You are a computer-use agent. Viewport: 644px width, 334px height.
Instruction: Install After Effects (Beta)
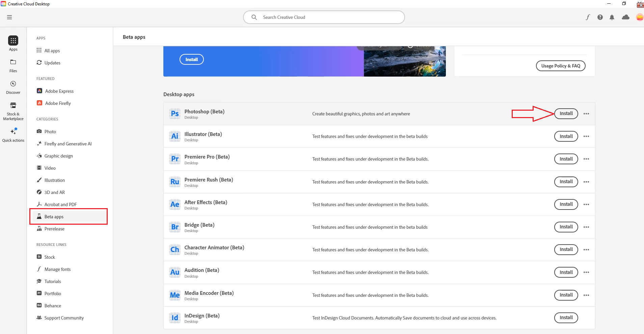coord(566,204)
